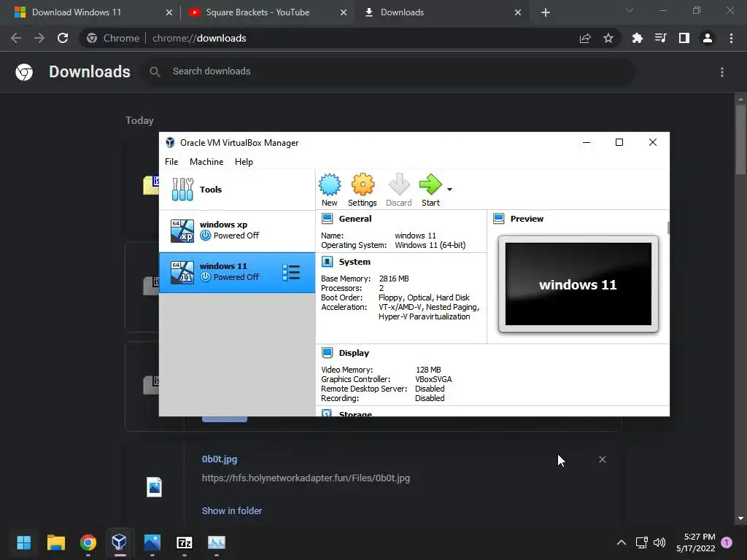Click the Display section screen icon
This screenshot has width=747, height=560.
tap(328, 353)
